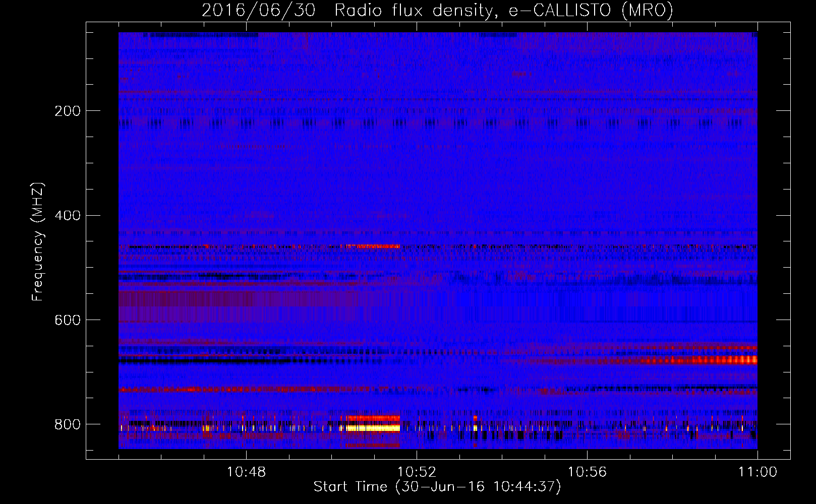The height and width of the screenshot is (504, 816).
Task: Click the 11:00 time tick label
Action: click(757, 472)
